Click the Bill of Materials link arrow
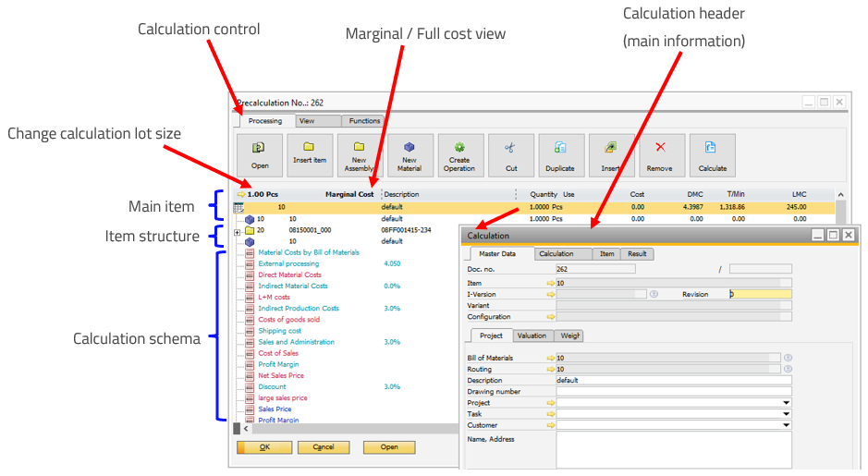 pos(551,358)
